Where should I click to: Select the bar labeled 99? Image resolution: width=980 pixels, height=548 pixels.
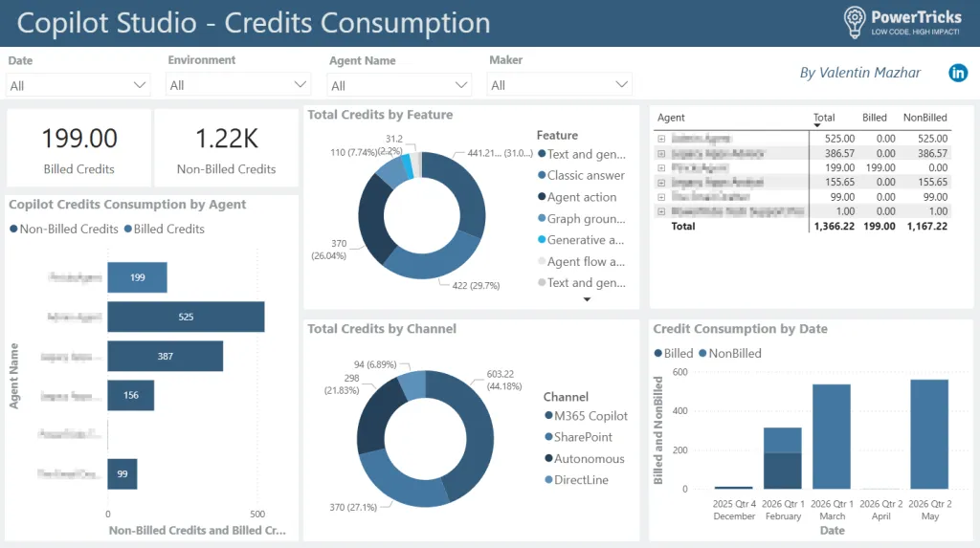(x=122, y=473)
